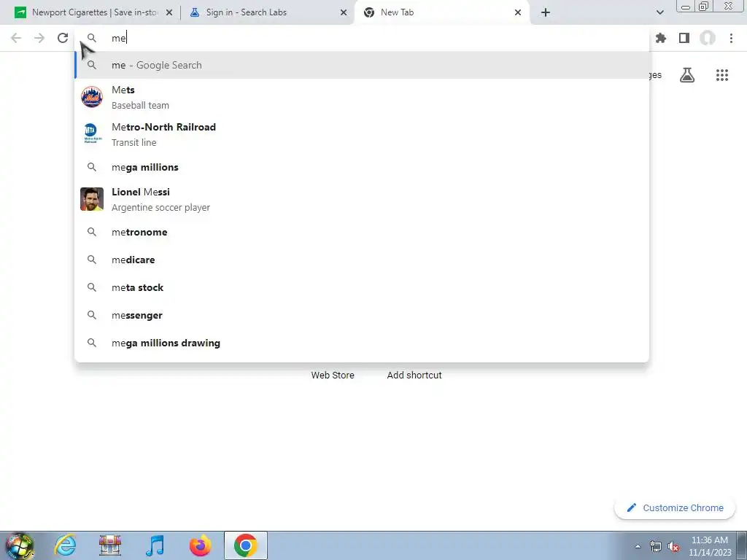The height and width of the screenshot is (560, 747).
Task: Click the Add shortcut button
Action: (x=414, y=376)
